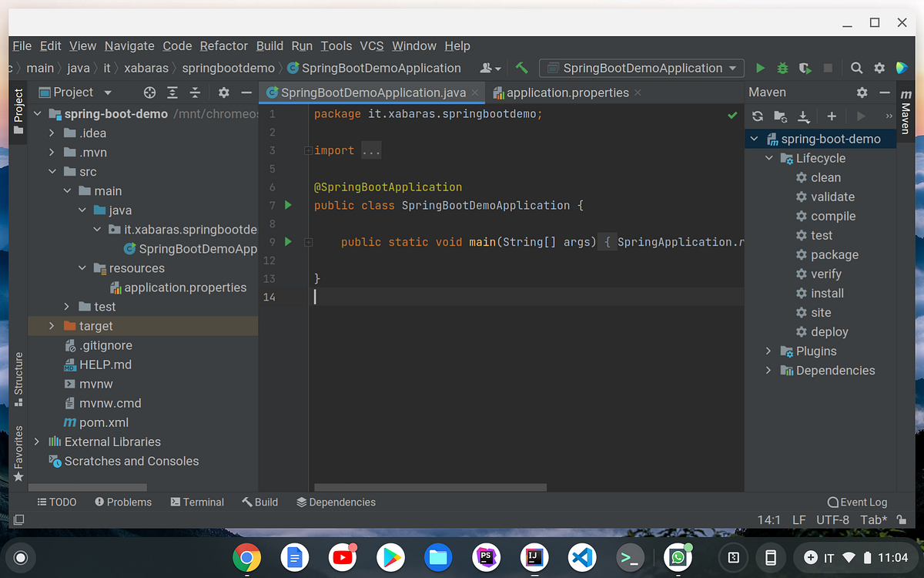Select the package lifecycle goal
Viewport: 924px width, 578px height.
pyautogui.click(x=835, y=254)
